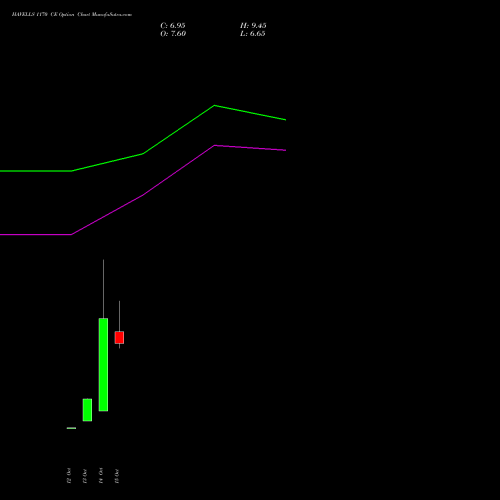Click the HAVELLS CE Option Chart title text
This screenshot has width=500, height=500.
[x=72, y=14]
